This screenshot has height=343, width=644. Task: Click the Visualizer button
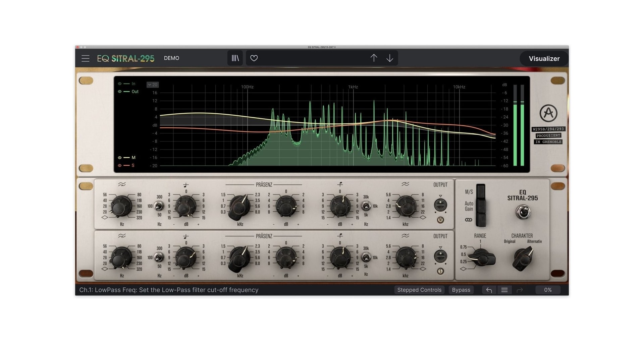544,59
